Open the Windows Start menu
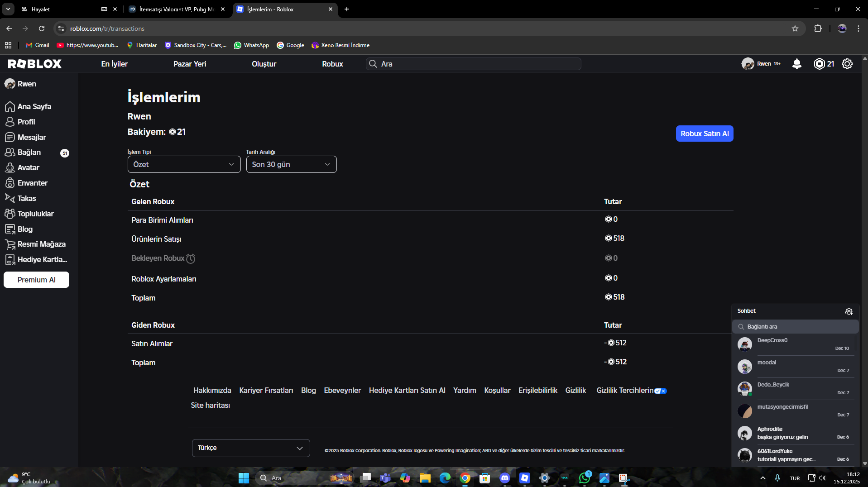Image resolution: width=868 pixels, height=487 pixels. tap(244, 478)
